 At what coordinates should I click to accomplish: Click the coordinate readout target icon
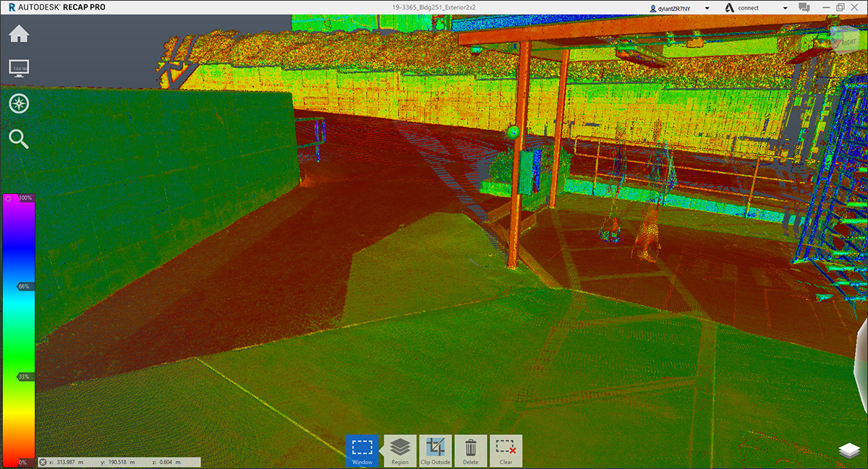pyautogui.click(x=43, y=462)
